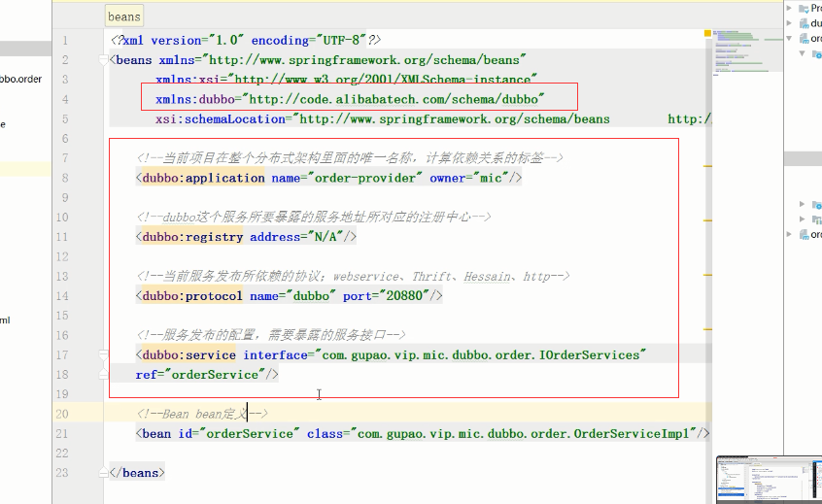Collapse the expanded 'or' module arrow near top
This screenshot has width=822, height=504.
click(x=789, y=38)
